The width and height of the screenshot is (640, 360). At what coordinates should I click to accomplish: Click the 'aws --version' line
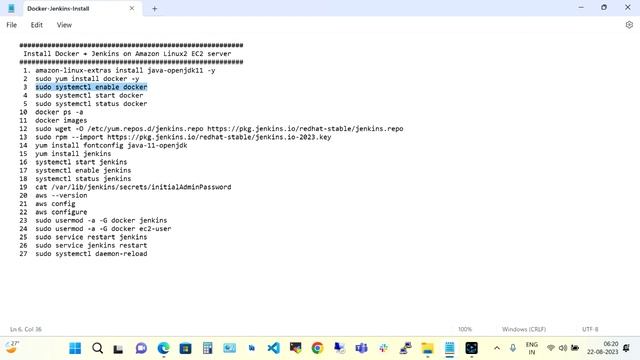pyautogui.click(x=61, y=195)
